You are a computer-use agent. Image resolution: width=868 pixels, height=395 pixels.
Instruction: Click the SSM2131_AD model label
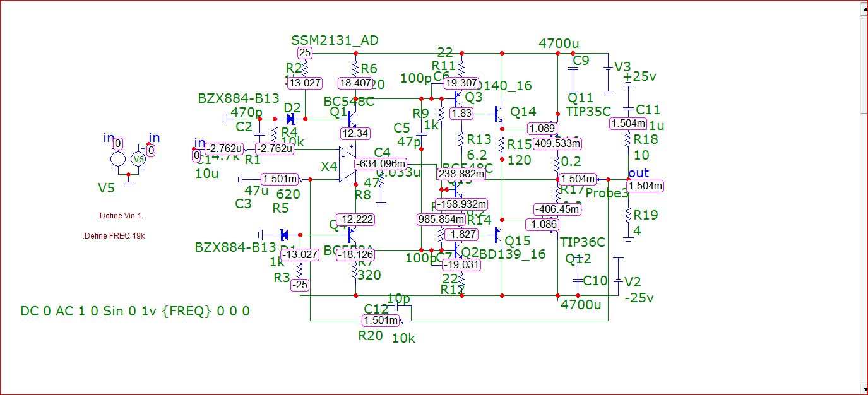(x=335, y=40)
